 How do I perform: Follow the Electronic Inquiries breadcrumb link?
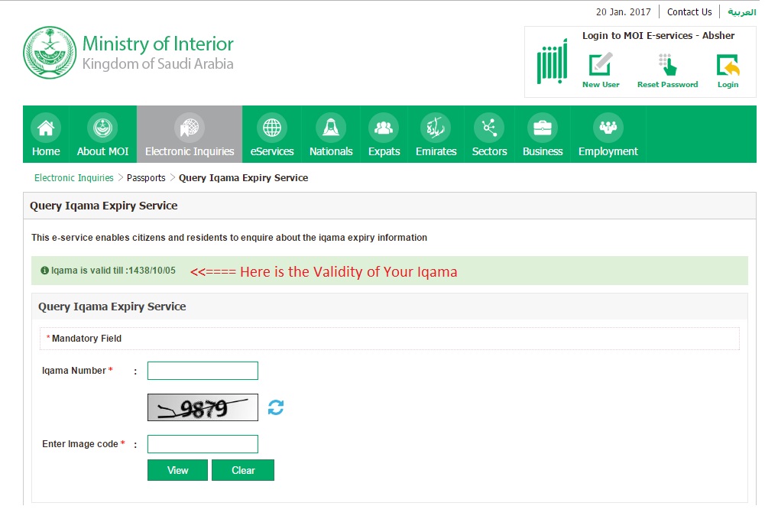74,177
